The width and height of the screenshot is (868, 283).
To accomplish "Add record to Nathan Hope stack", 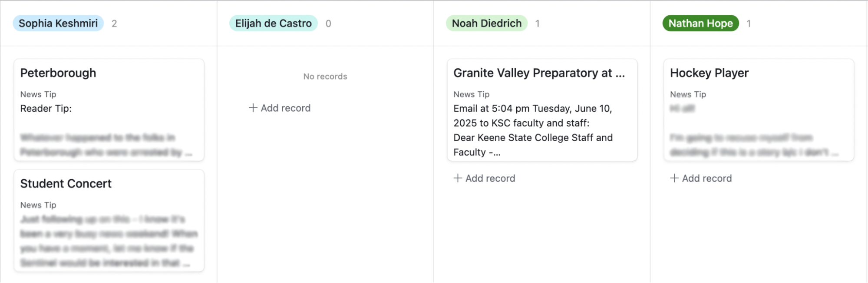I will pyautogui.click(x=701, y=178).
